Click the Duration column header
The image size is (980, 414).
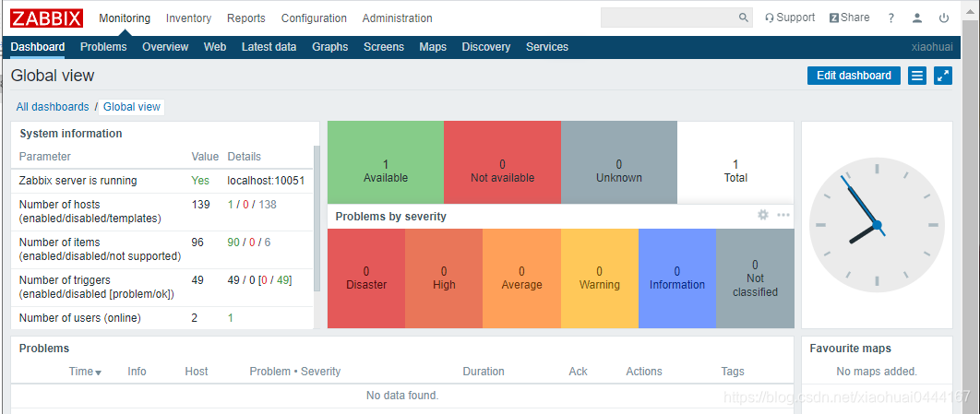pos(484,372)
